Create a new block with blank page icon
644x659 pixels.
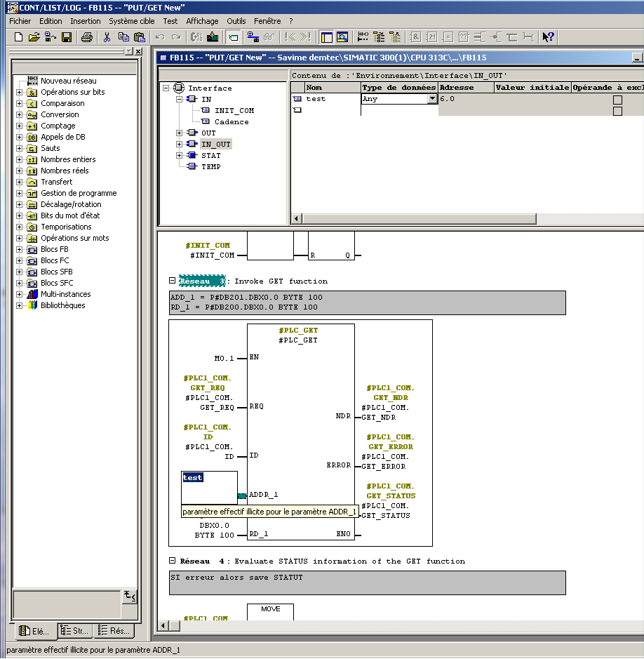point(19,37)
